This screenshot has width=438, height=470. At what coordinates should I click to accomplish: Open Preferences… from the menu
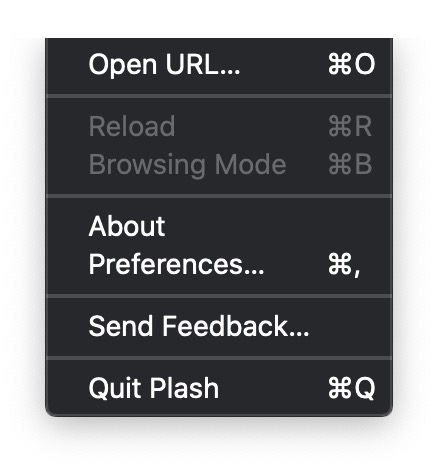[219, 264]
